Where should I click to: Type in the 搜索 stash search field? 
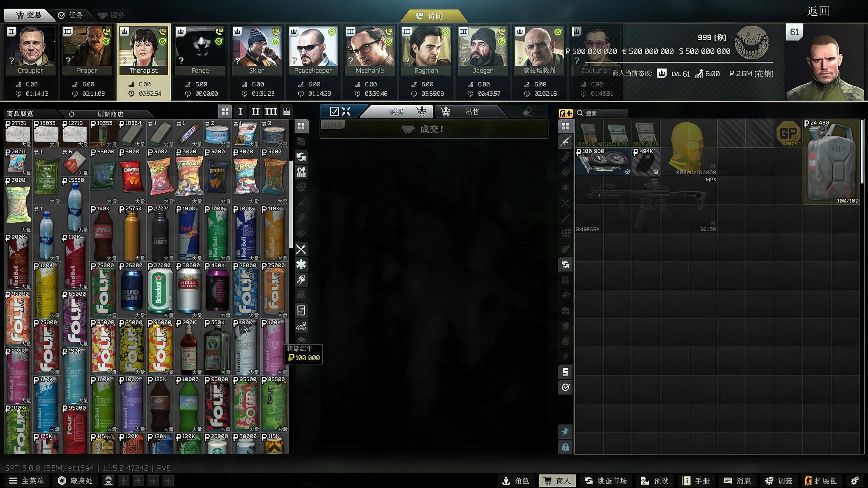pyautogui.click(x=602, y=113)
